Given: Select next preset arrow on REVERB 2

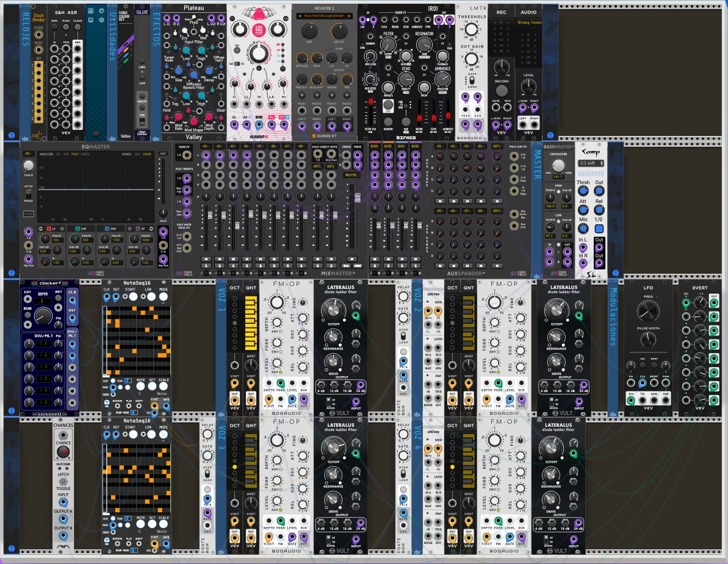Looking at the screenshot, I should point(350,16).
